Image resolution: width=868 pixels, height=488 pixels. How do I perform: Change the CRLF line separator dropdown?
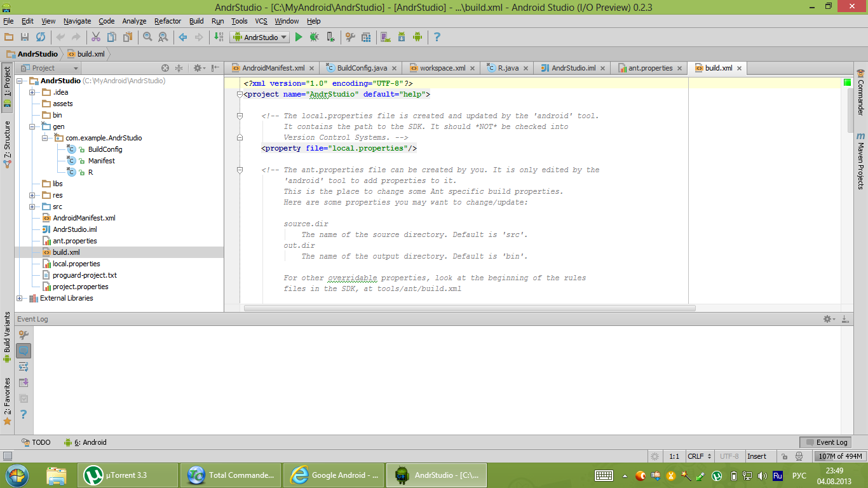point(700,456)
